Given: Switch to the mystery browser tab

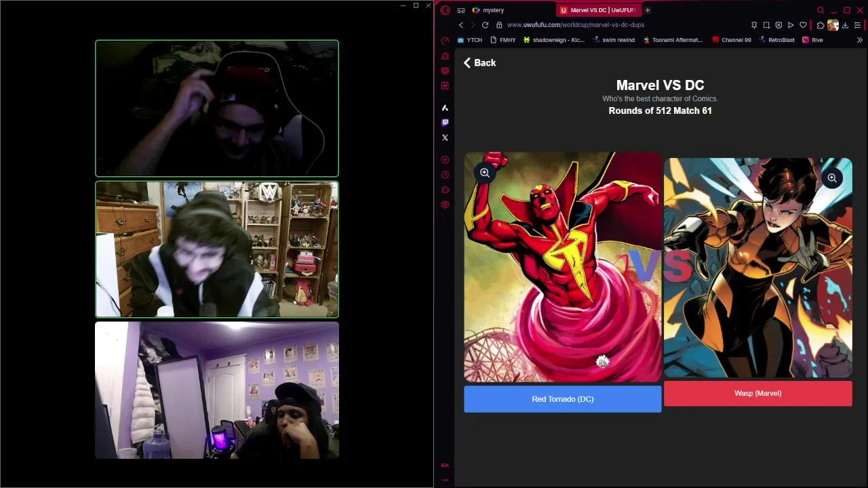Looking at the screenshot, I should 493,10.
